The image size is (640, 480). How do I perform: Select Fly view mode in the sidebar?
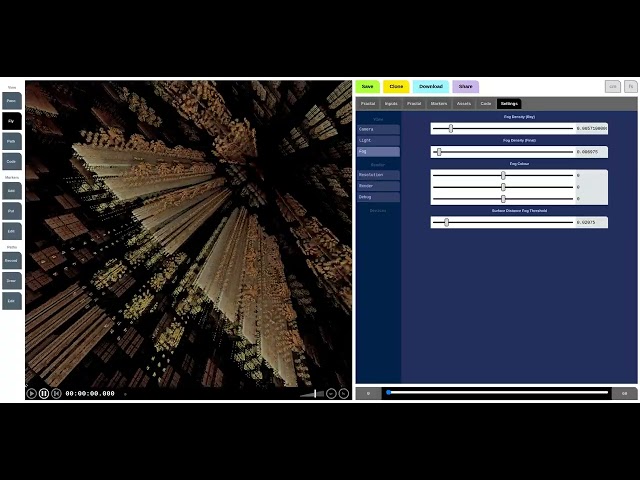tap(12, 121)
